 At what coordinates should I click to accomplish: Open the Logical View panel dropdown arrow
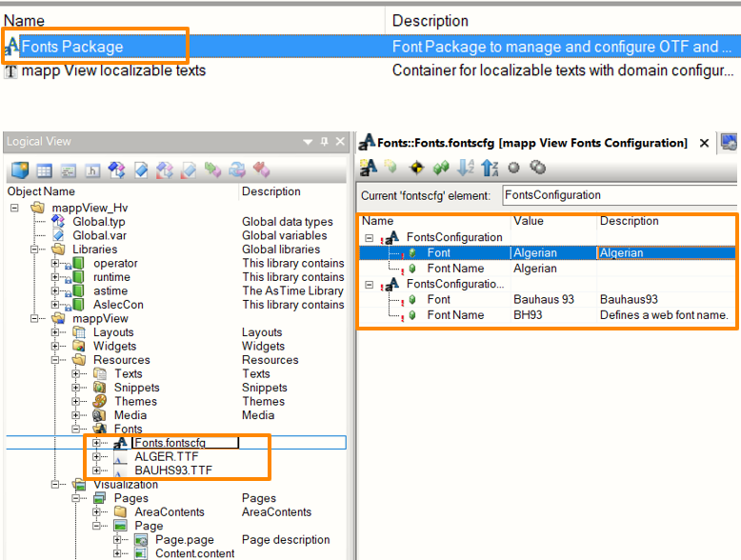coord(308,142)
